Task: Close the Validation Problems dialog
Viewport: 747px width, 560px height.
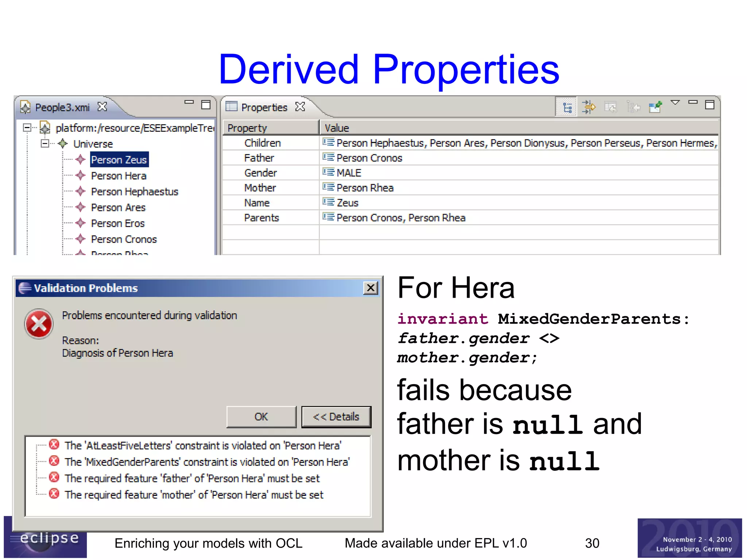Action: coord(371,288)
